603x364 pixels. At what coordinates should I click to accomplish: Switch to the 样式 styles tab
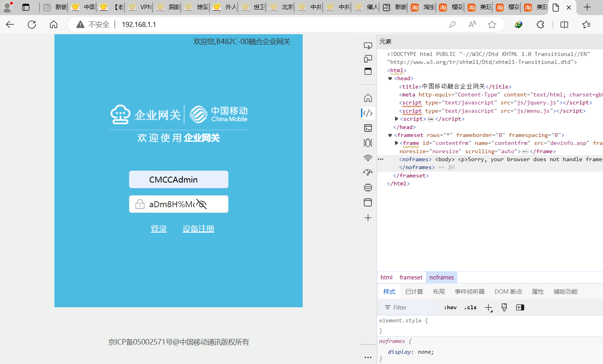[389, 292]
